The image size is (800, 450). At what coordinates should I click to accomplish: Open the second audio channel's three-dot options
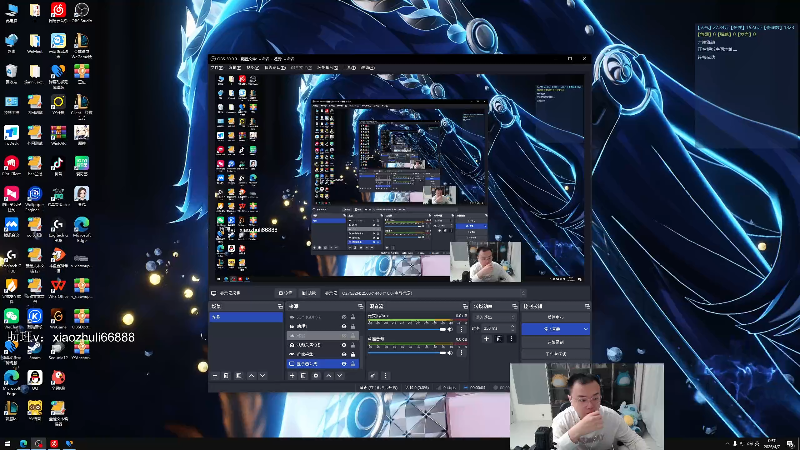[x=462, y=353]
